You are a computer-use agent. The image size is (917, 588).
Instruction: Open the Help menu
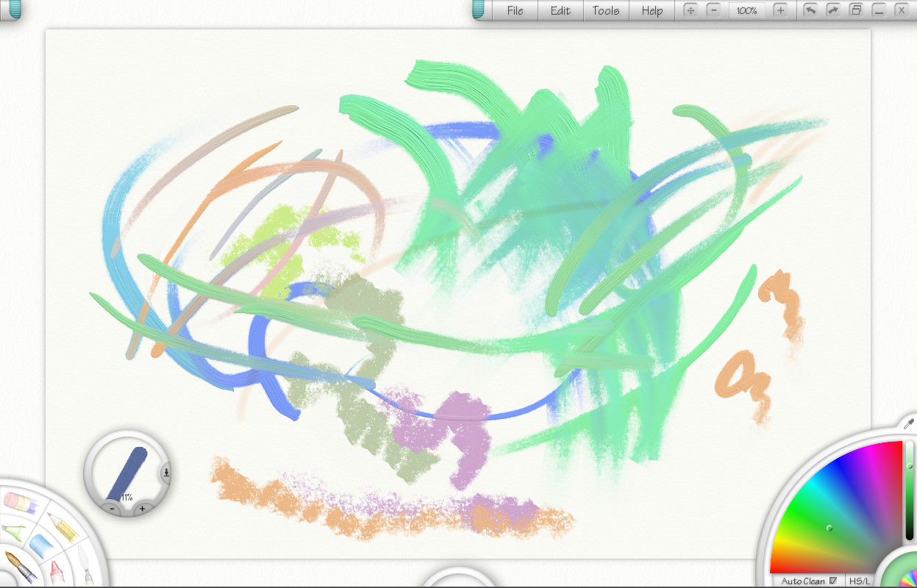pos(652,10)
